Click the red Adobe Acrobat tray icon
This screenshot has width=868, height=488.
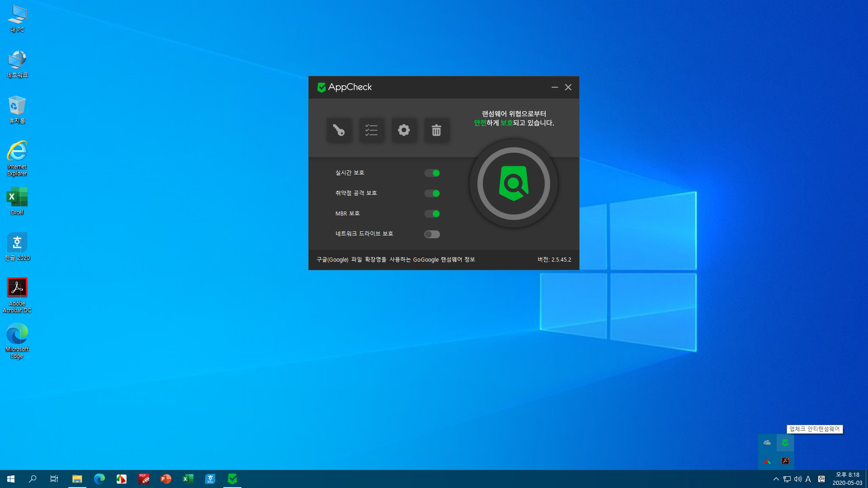click(x=785, y=461)
